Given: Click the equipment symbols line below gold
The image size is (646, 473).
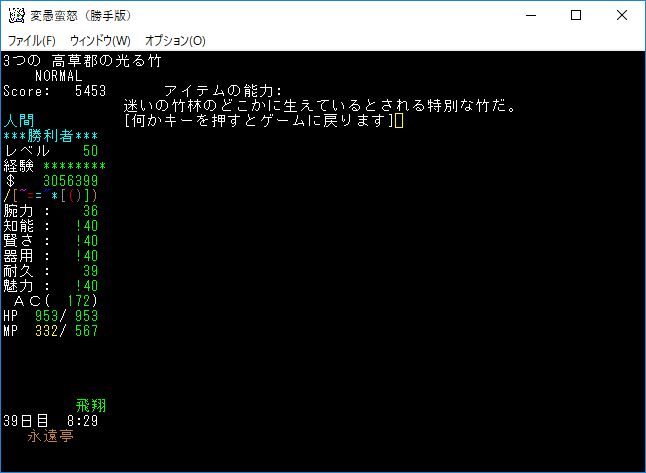Looking at the screenshot, I should [50, 195].
